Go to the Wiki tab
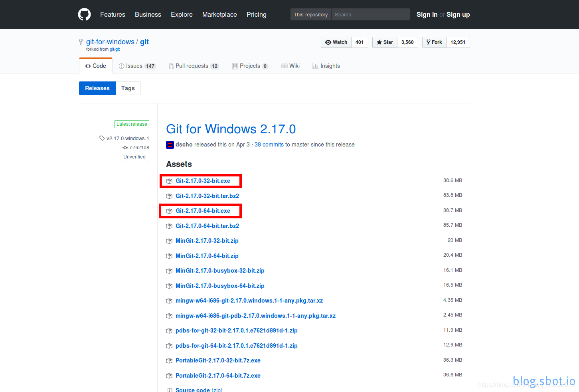The width and height of the screenshot is (579, 392). coord(290,66)
